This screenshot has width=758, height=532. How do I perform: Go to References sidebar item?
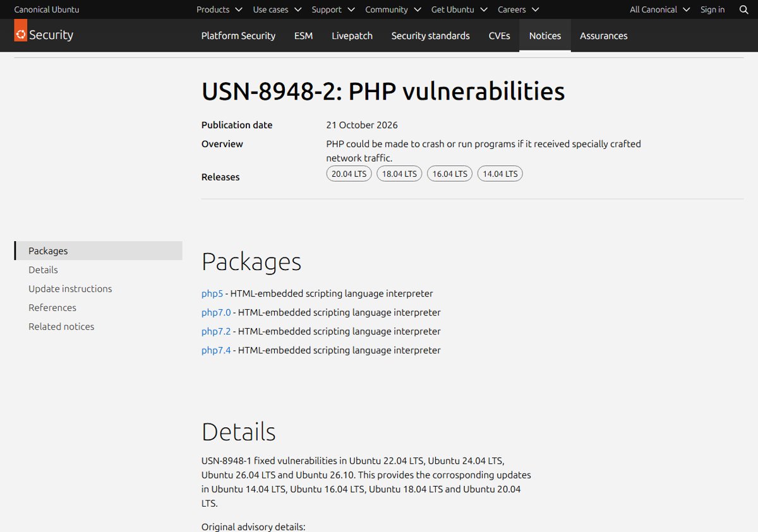point(52,307)
